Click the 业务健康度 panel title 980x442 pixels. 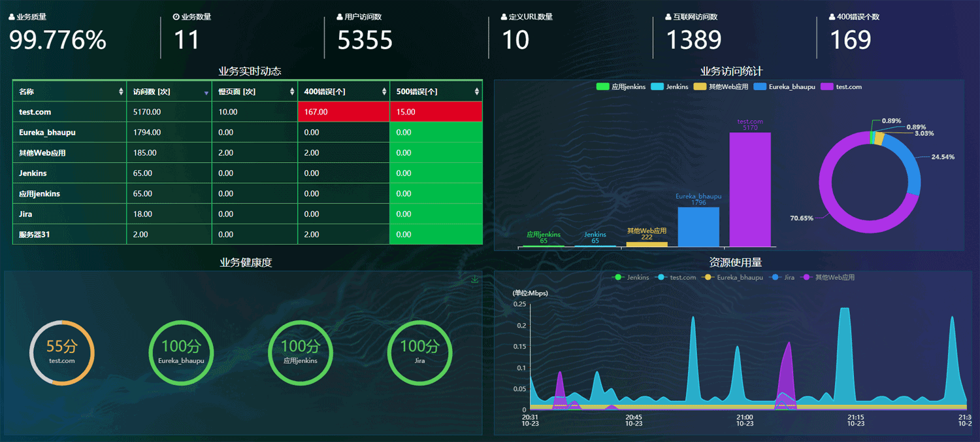pos(246,262)
